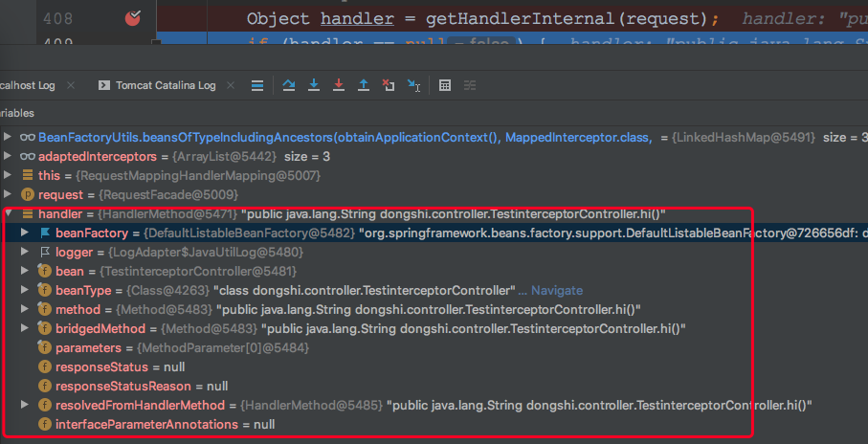Select the 'interfaceParameterAnnotations = null' row

point(434,425)
